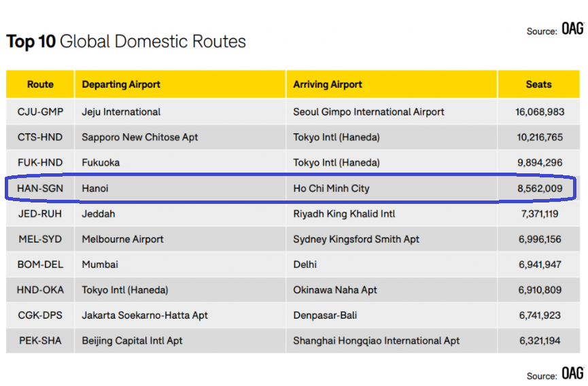
Task: Click the MEL-SYD route code
Action: click(x=40, y=239)
